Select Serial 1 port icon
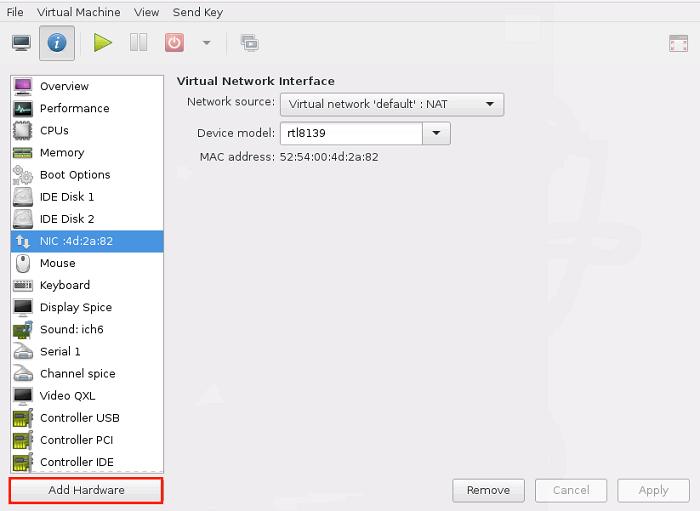This screenshot has width=700, height=511. pyautogui.click(x=23, y=352)
